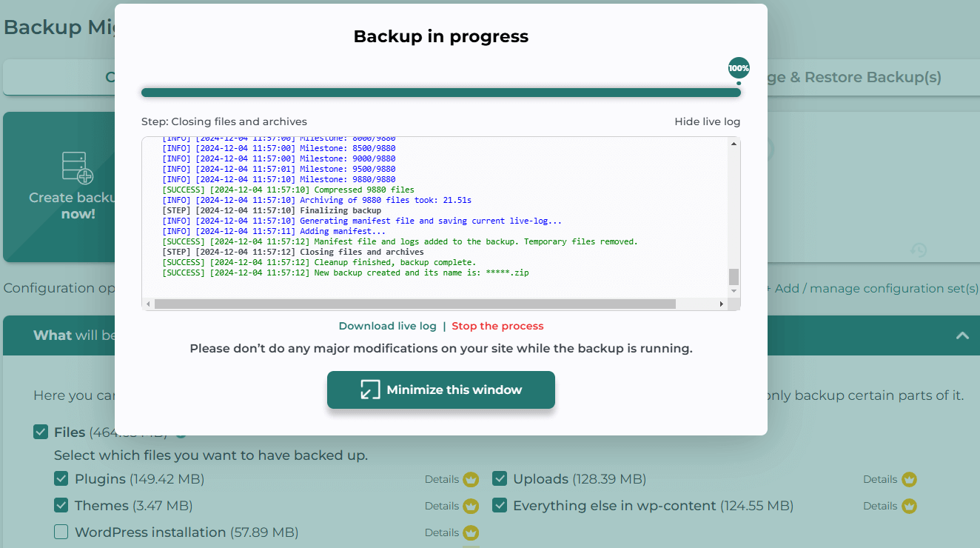Screen dimensions: 980x548
Task: Click the log scroll left arrow
Action: 149,304
